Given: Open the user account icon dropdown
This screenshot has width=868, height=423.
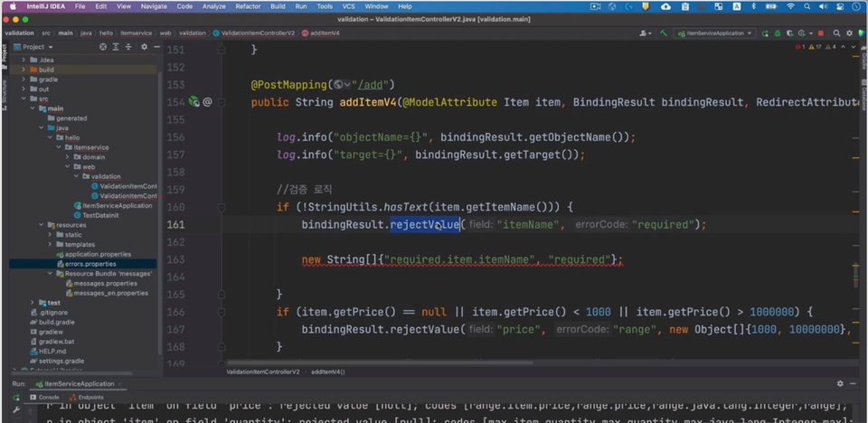Looking at the screenshot, I should (x=646, y=33).
